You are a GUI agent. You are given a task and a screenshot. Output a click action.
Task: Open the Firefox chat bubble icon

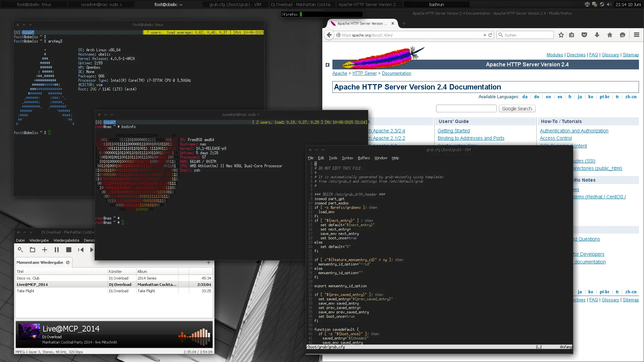pyautogui.click(x=623, y=35)
